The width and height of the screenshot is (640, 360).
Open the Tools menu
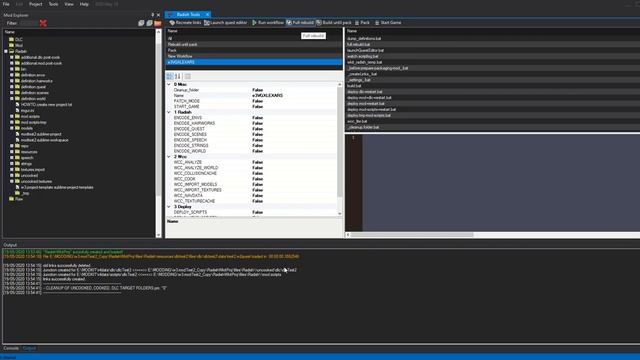pyautogui.click(x=53, y=4)
